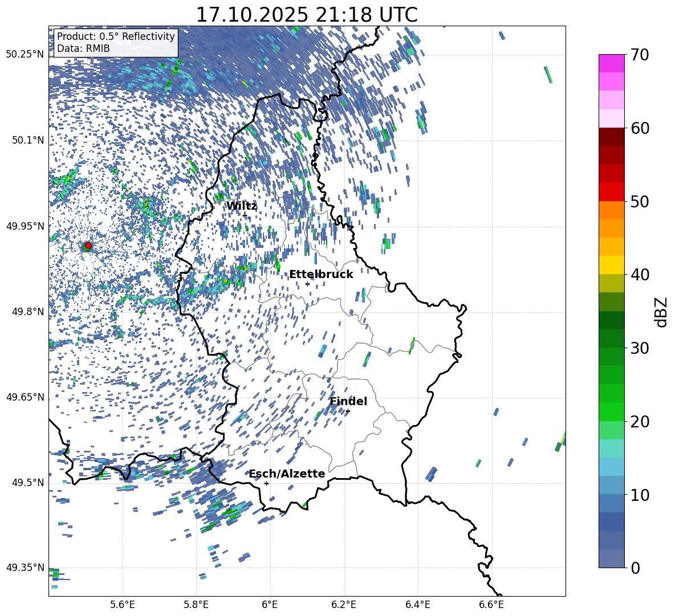Click the Data: RMIB text line
This screenshot has height=616, width=675.
pyautogui.click(x=83, y=49)
